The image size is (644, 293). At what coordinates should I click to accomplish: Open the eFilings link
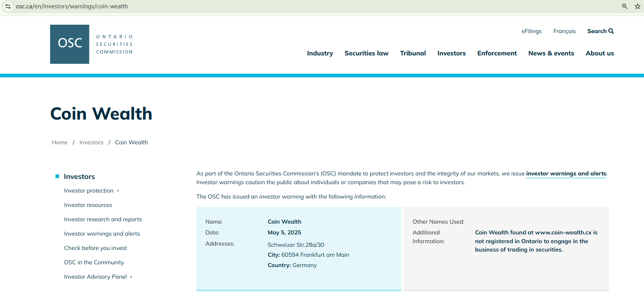(532, 31)
